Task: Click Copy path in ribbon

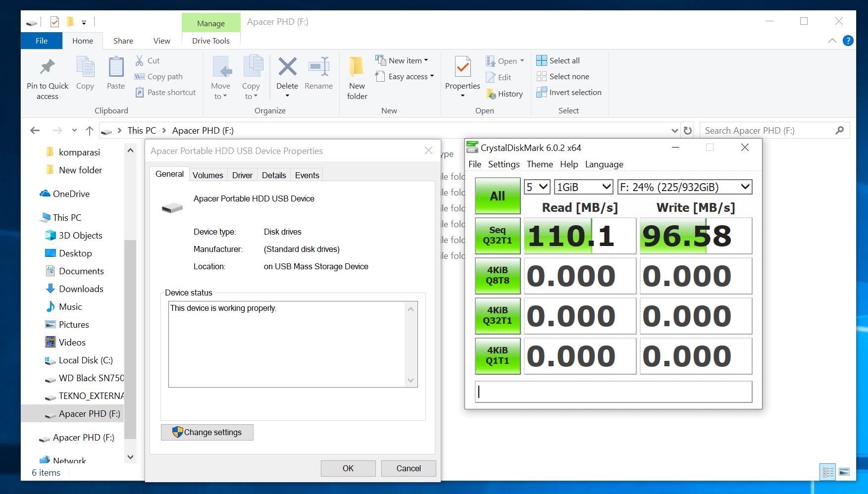Action: coord(158,77)
